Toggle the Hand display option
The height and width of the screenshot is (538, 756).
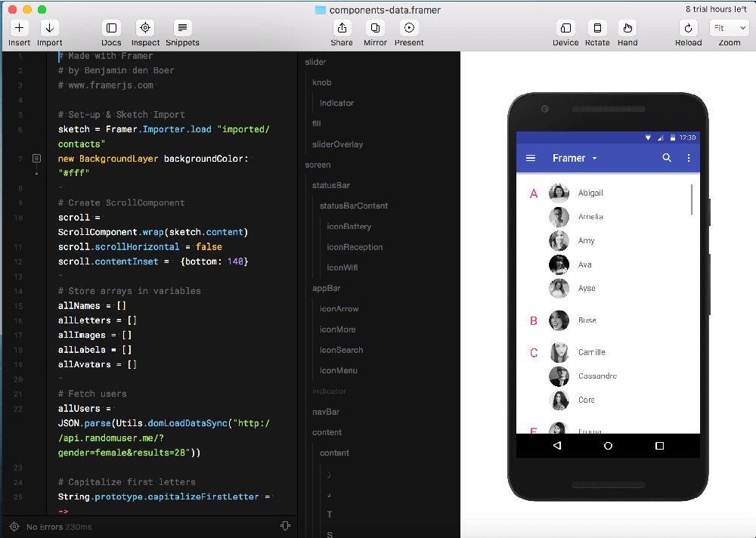[627, 28]
